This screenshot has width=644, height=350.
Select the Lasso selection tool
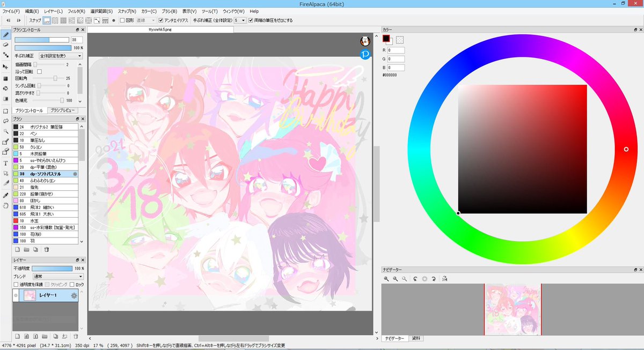[5, 121]
